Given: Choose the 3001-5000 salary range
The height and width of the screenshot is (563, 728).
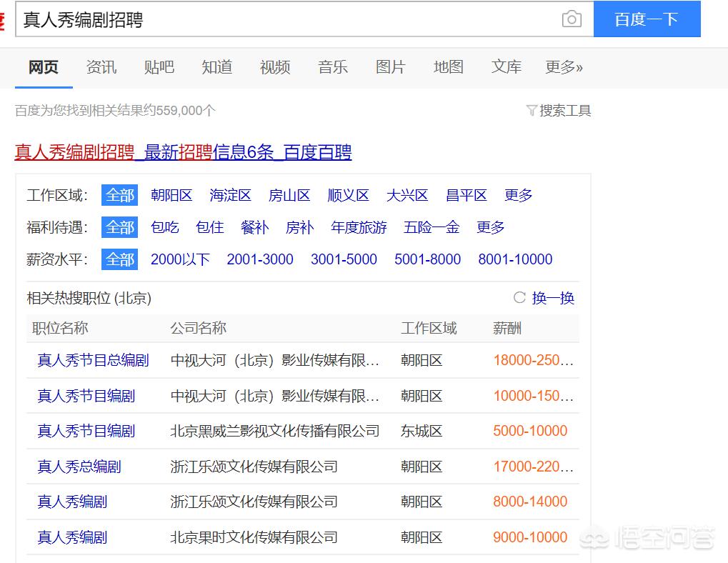Looking at the screenshot, I should coord(344,259).
